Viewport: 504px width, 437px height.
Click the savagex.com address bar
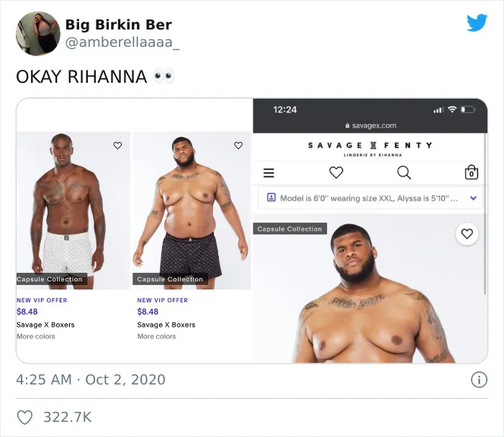(371, 126)
